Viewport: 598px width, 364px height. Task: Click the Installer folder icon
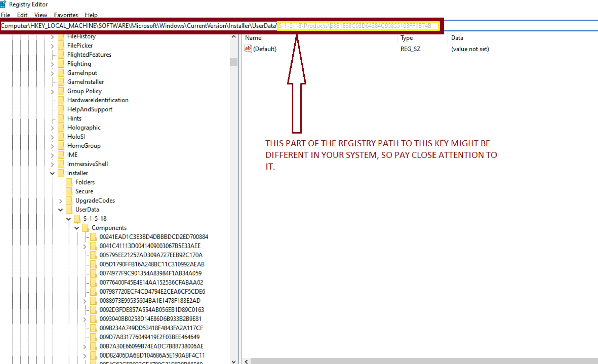click(x=61, y=173)
